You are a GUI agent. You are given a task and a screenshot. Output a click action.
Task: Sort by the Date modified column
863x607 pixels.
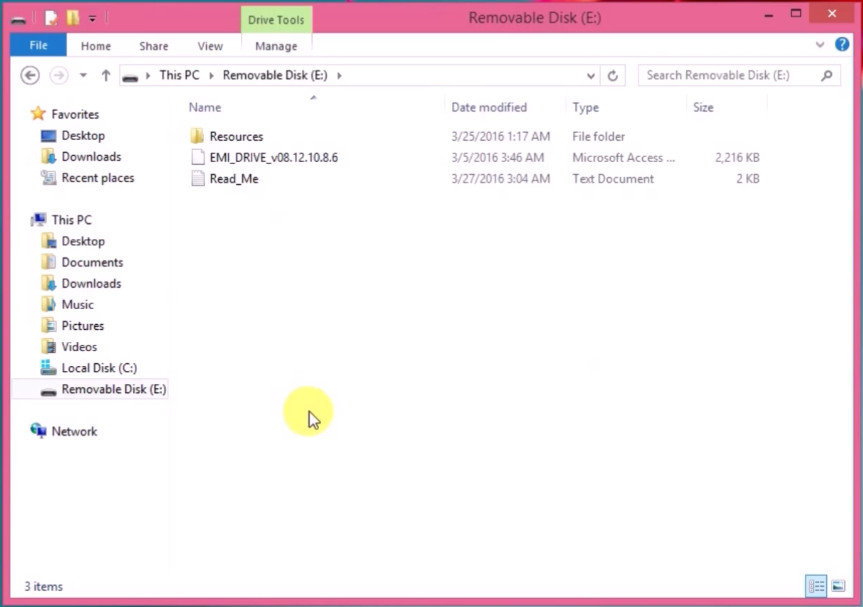(x=489, y=107)
